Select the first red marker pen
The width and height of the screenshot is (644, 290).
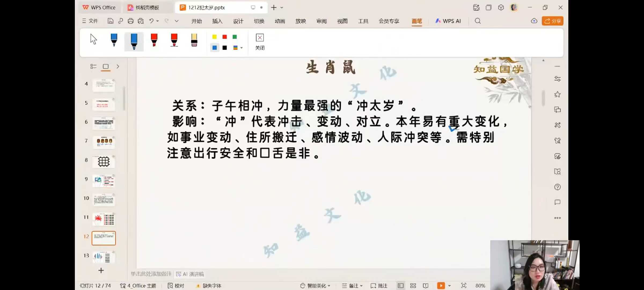pos(154,40)
